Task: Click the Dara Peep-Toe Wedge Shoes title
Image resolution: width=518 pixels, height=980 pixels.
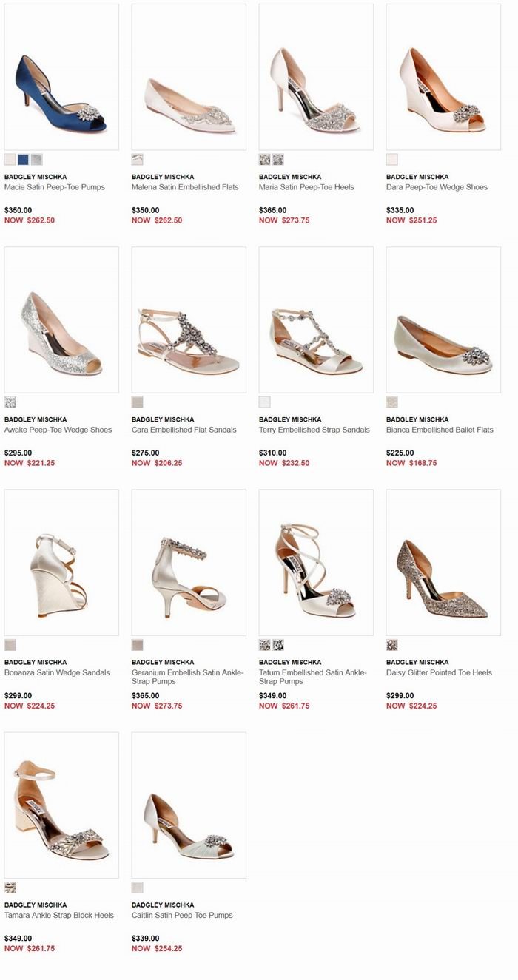Action: 437,187
